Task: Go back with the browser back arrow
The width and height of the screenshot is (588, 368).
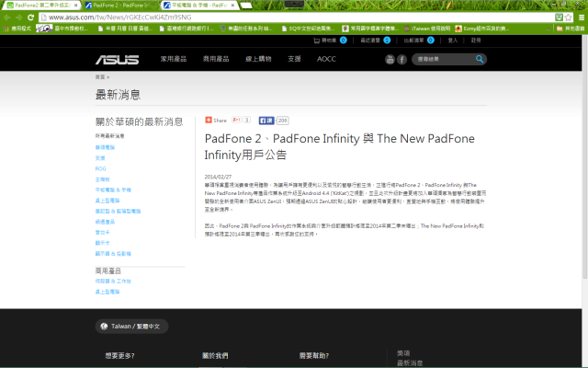Action: click(6, 17)
